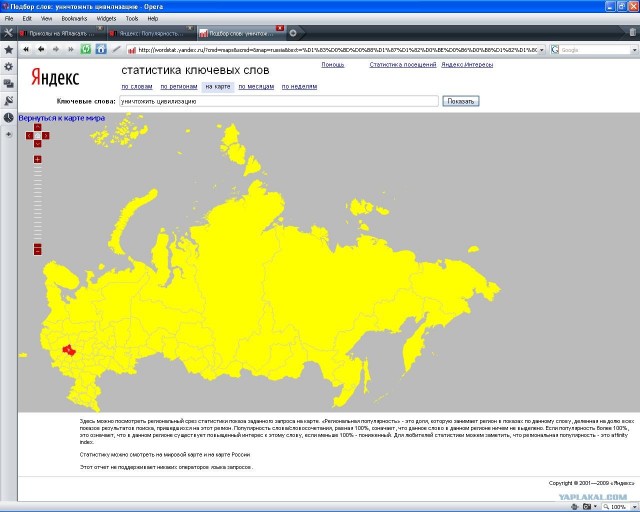Screen dimensions: 640x512
Task: Open the Яндекс Интересы link
Action: tap(467, 65)
